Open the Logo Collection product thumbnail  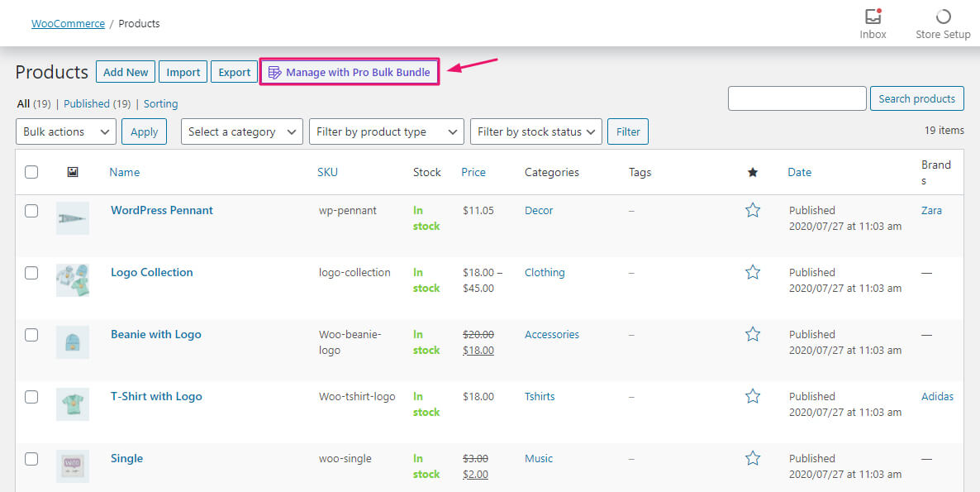point(73,280)
